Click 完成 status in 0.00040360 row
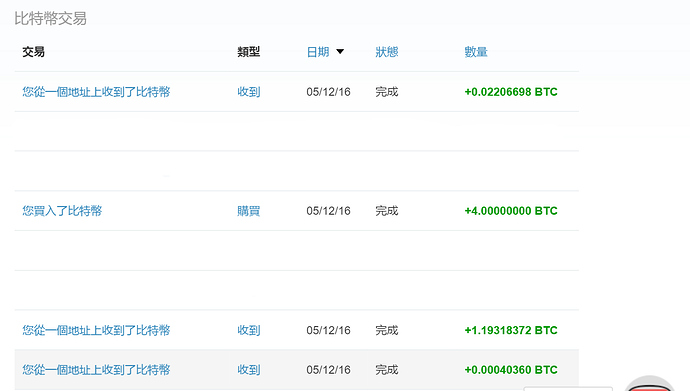690x391 pixels. (x=387, y=370)
